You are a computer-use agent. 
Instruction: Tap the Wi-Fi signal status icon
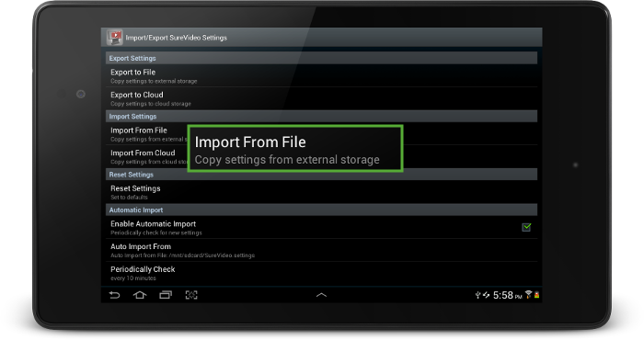[528, 294]
